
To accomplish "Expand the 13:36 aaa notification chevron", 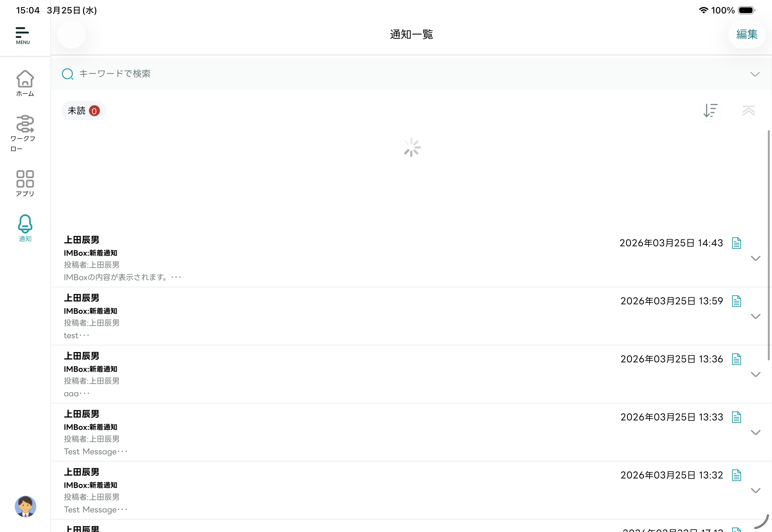I will click(755, 374).
